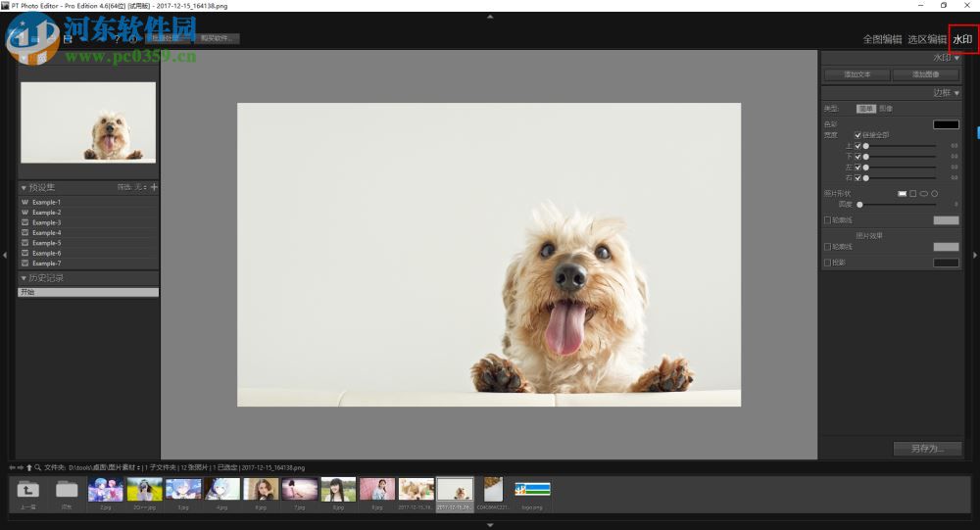
Task: Switch to the 水印 tab
Action: (x=962, y=39)
